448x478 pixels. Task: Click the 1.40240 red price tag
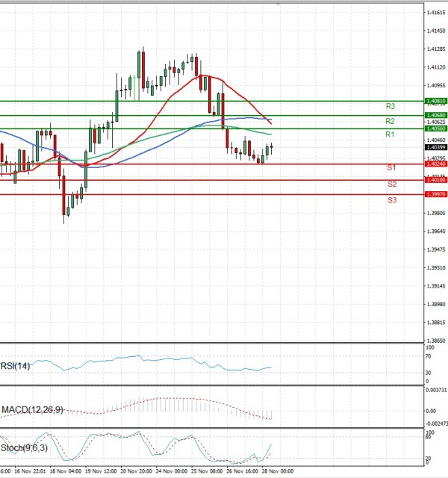(435, 164)
